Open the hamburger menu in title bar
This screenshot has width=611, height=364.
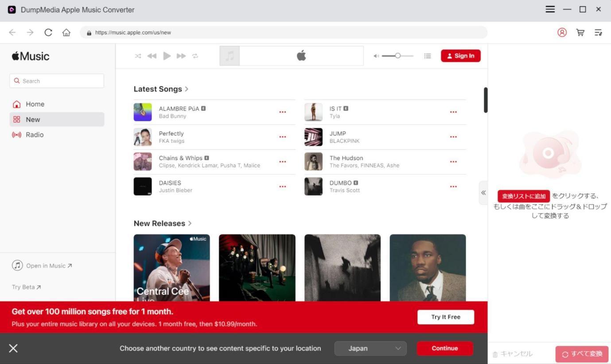pos(550,9)
